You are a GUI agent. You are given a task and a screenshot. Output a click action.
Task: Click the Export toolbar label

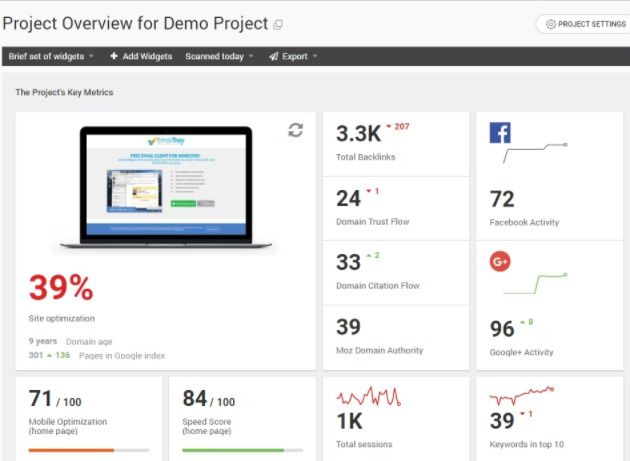click(x=295, y=56)
